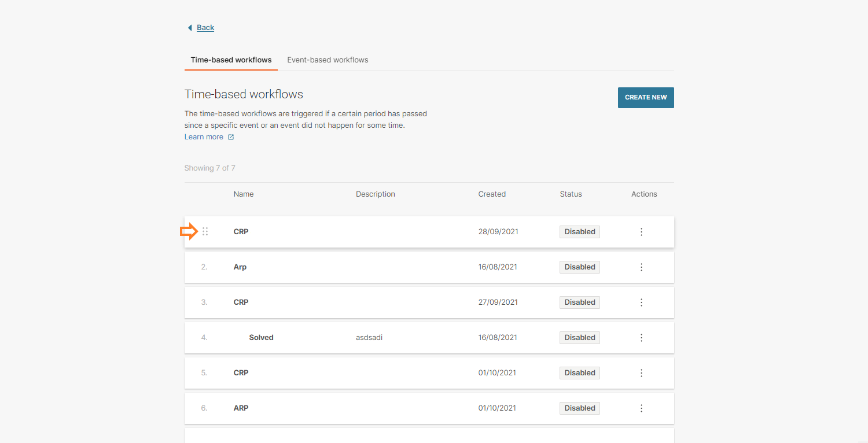Click the Name column header

tap(244, 194)
